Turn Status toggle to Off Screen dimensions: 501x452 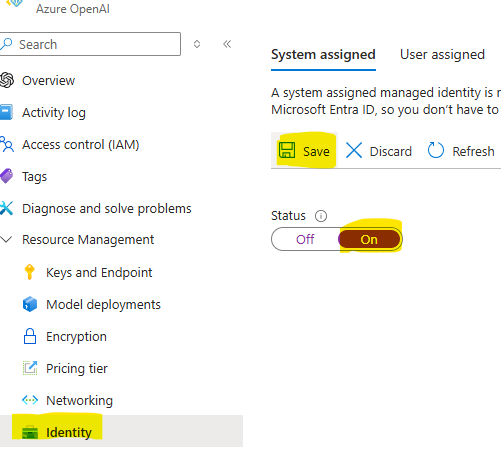[305, 239]
